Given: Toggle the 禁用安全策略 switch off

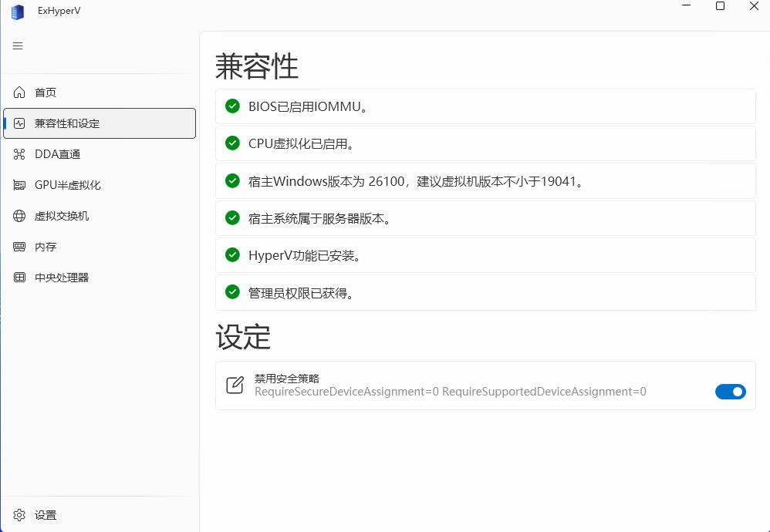Looking at the screenshot, I should pos(730,392).
